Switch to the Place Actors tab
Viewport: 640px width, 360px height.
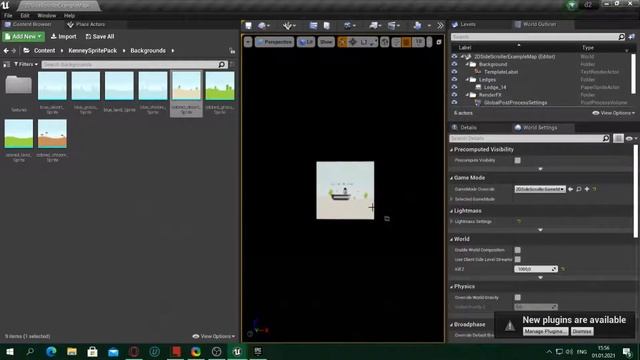(x=86, y=24)
